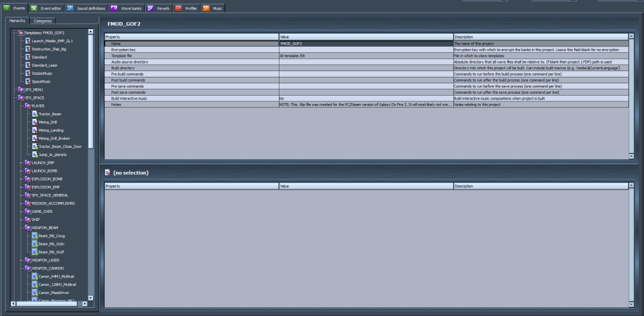
Task: Click the Music tab icon
Action: (x=206, y=8)
